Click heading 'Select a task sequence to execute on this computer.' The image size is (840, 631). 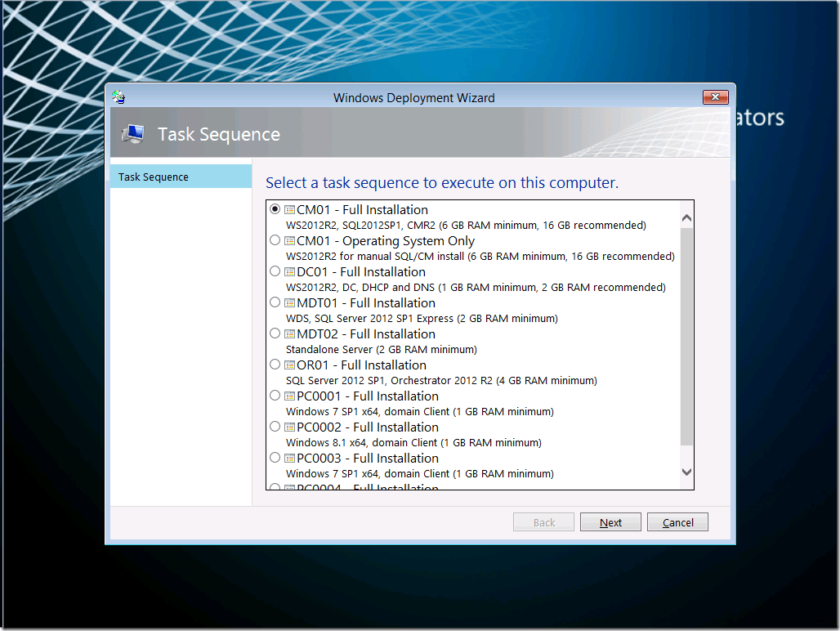(x=442, y=182)
